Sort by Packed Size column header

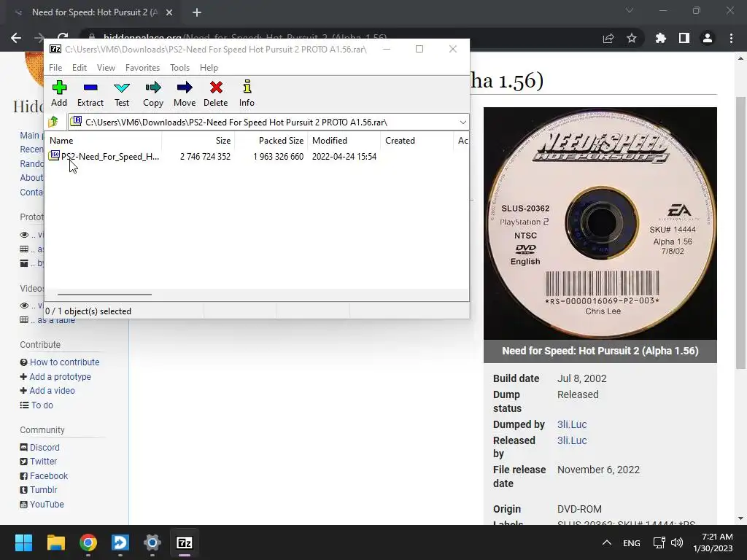[x=271, y=141]
